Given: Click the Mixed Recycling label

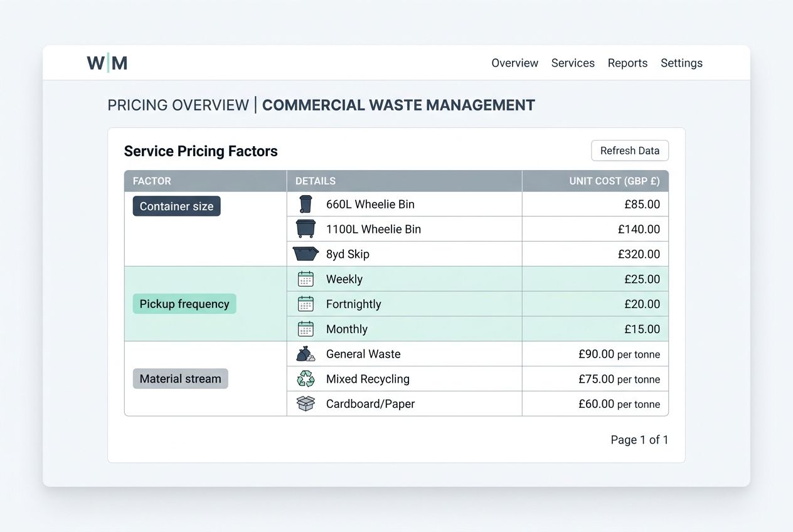Looking at the screenshot, I should 368,379.
